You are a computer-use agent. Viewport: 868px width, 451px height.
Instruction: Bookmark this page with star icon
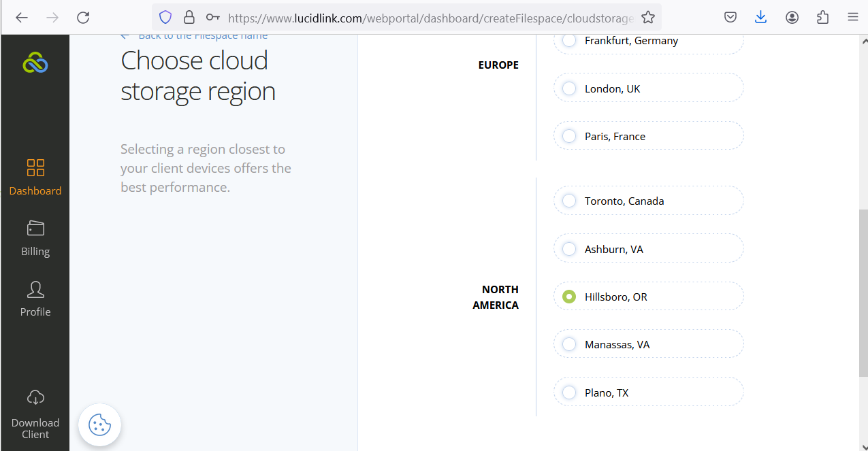[647, 18]
